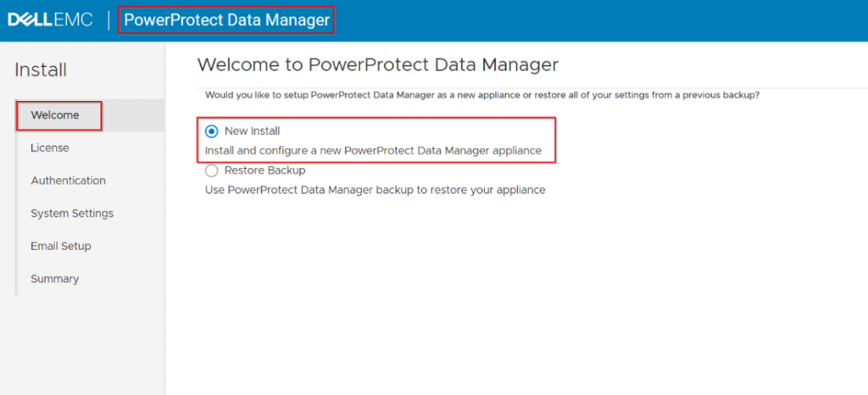Click the PowerProtect Data Manager header title
868x395 pixels.
point(226,20)
